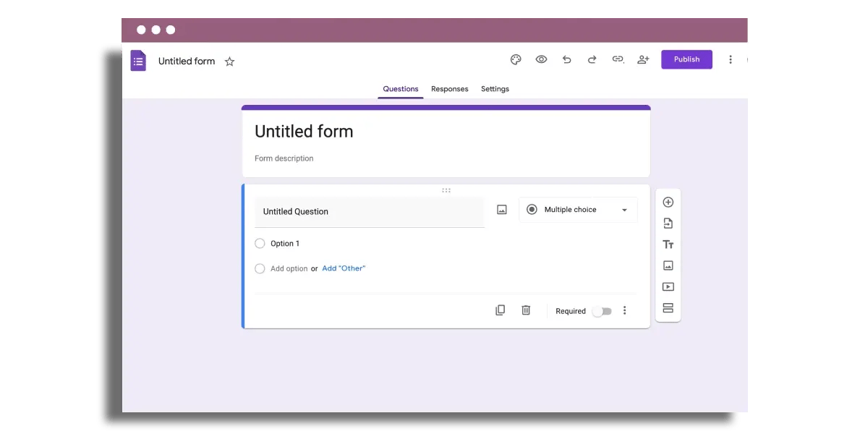Open the question's three-dot options menu

[625, 310]
